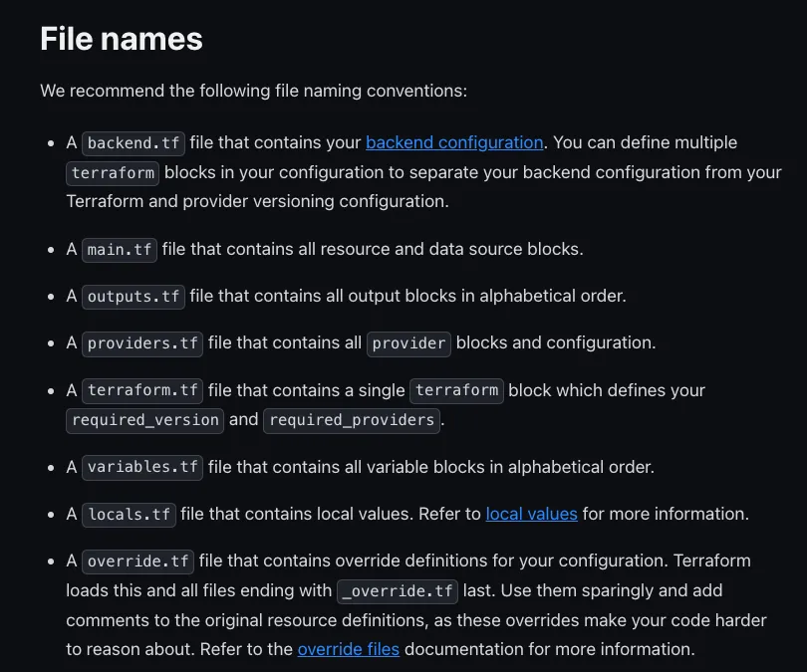The image size is (807, 672).
Task: Click the backend.tf inline code label
Action: [134, 142]
